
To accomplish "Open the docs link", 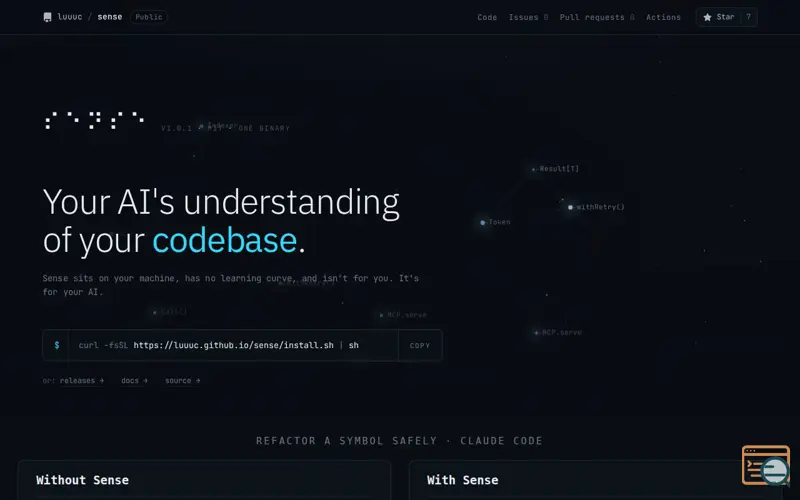I will [x=134, y=381].
